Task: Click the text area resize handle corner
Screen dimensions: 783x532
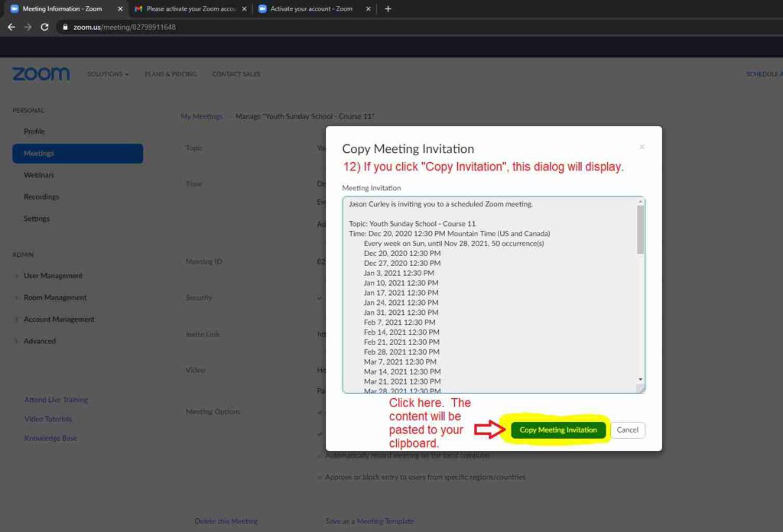Action: point(641,389)
